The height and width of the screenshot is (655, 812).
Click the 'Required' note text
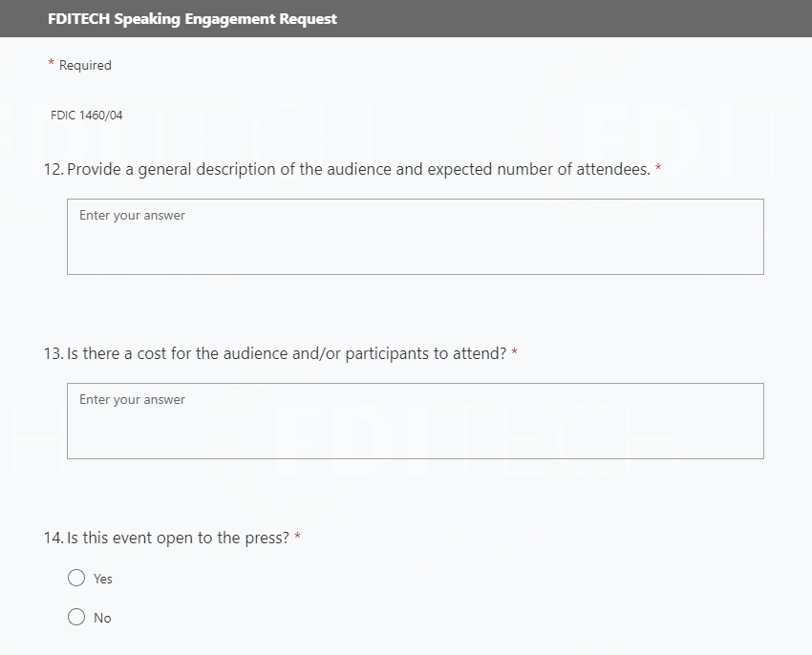click(x=85, y=66)
